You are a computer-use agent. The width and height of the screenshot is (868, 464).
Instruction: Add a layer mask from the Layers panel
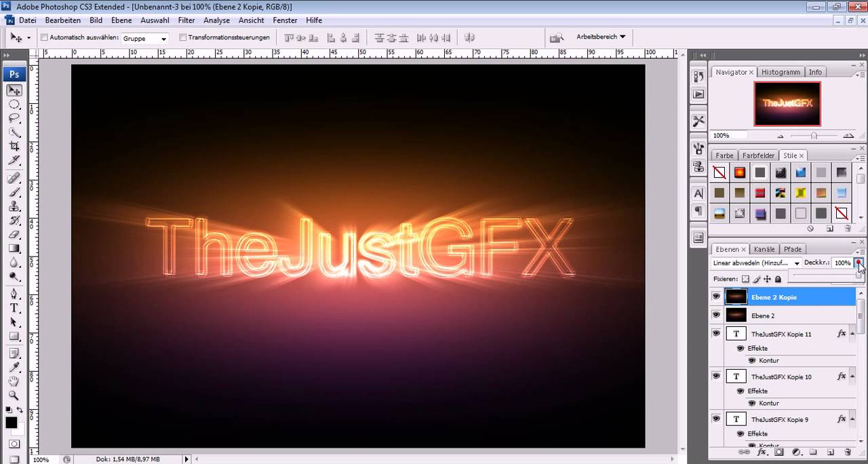click(779, 452)
